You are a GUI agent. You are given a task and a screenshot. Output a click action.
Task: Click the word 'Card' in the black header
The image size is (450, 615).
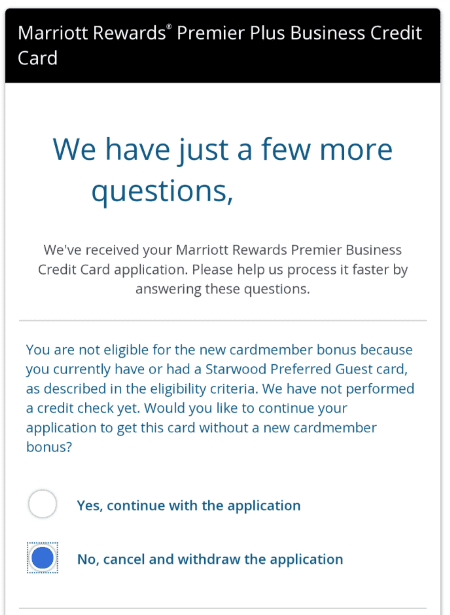(38, 58)
